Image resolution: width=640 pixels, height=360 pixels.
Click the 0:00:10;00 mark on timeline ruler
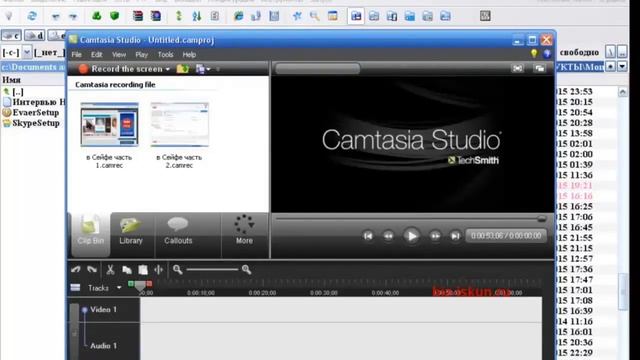click(x=201, y=293)
